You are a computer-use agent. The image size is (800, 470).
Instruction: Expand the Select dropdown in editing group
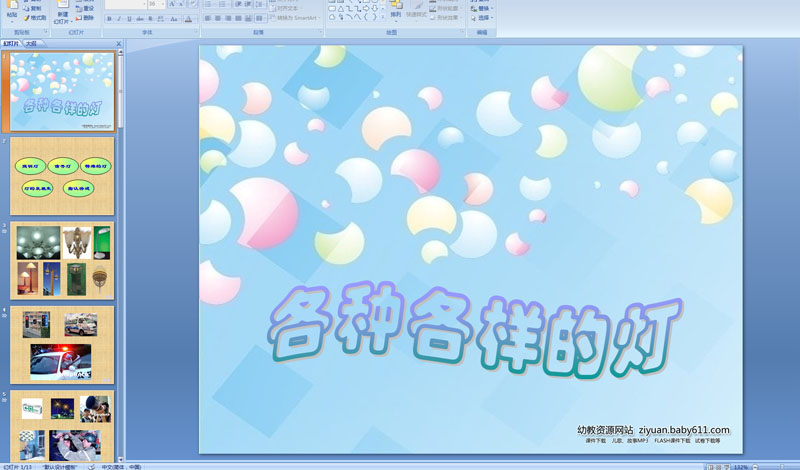(484, 18)
